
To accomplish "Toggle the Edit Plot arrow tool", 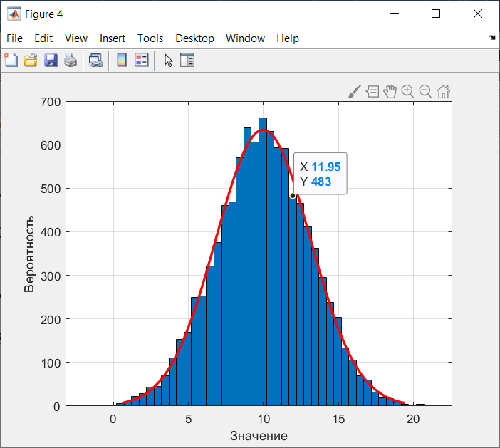I will click(168, 61).
